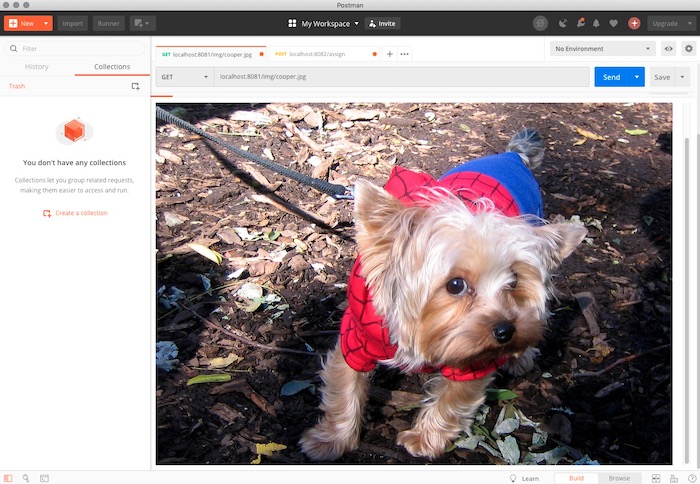Image resolution: width=700 pixels, height=484 pixels.
Task: Switch to Browse mode
Action: [x=619, y=478]
